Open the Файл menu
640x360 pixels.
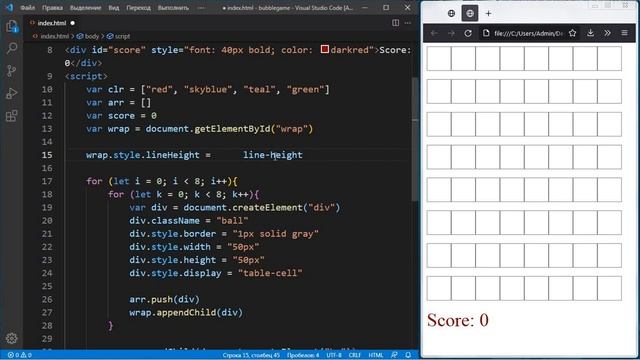pos(28,7)
